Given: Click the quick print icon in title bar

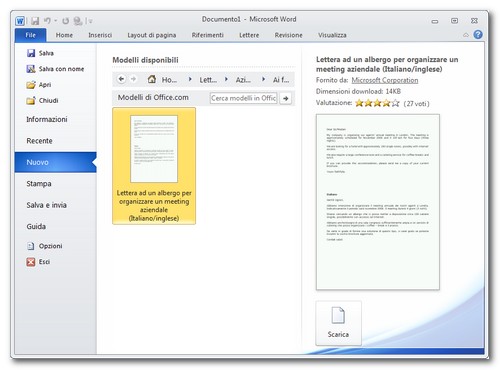Looking at the screenshot, I should pyautogui.click(x=78, y=21).
